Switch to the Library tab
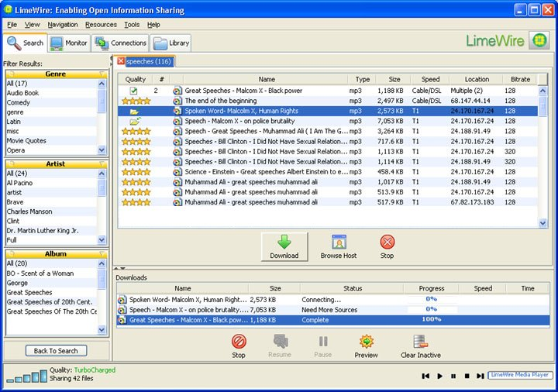The width and height of the screenshot is (558, 392). [x=170, y=43]
